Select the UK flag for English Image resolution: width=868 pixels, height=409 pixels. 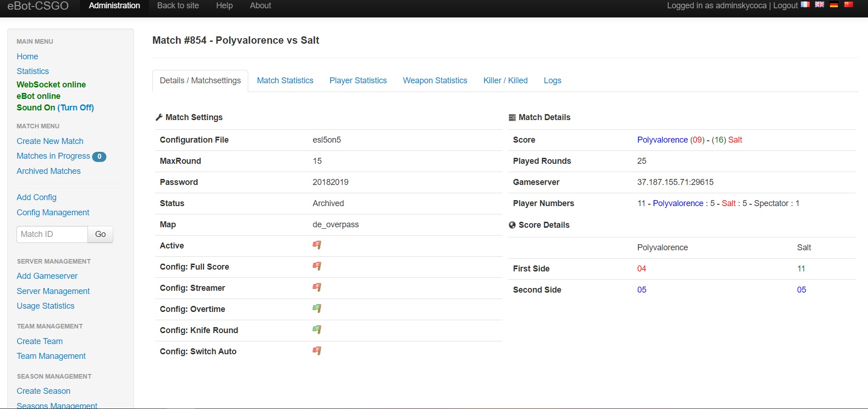820,5
